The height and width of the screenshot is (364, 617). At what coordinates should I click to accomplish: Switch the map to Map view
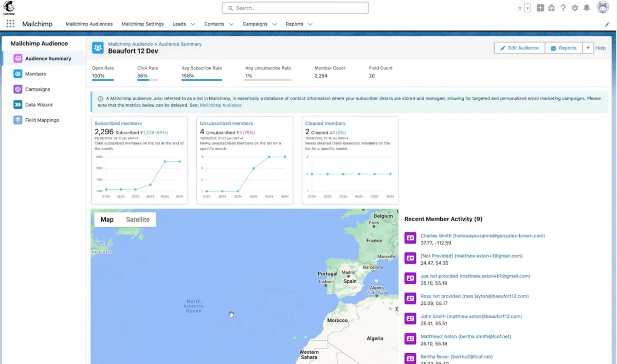tap(107, 220)
